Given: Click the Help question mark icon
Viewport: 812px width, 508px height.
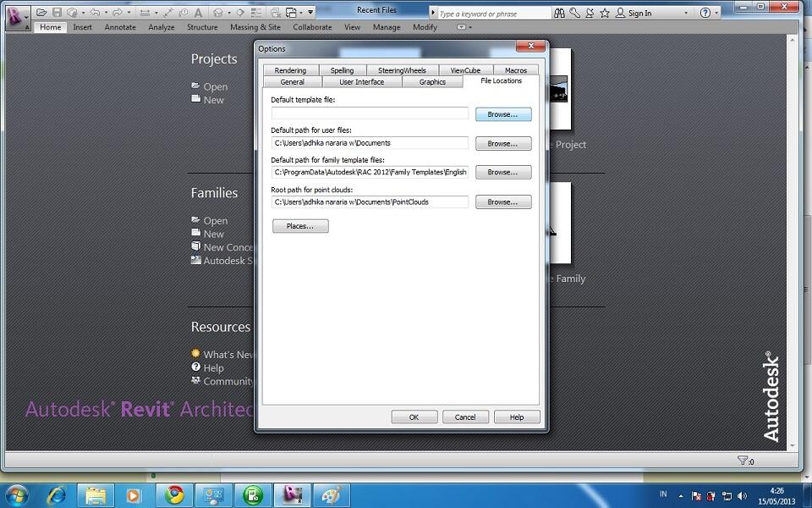Looking at the screenshot, I should [x=705, y=13].
